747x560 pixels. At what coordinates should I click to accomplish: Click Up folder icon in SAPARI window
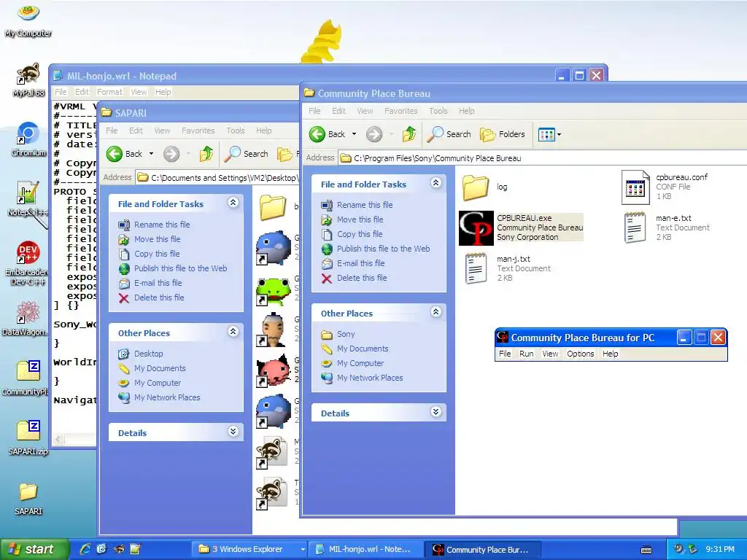pyautogui.click(x=206, y=154)
